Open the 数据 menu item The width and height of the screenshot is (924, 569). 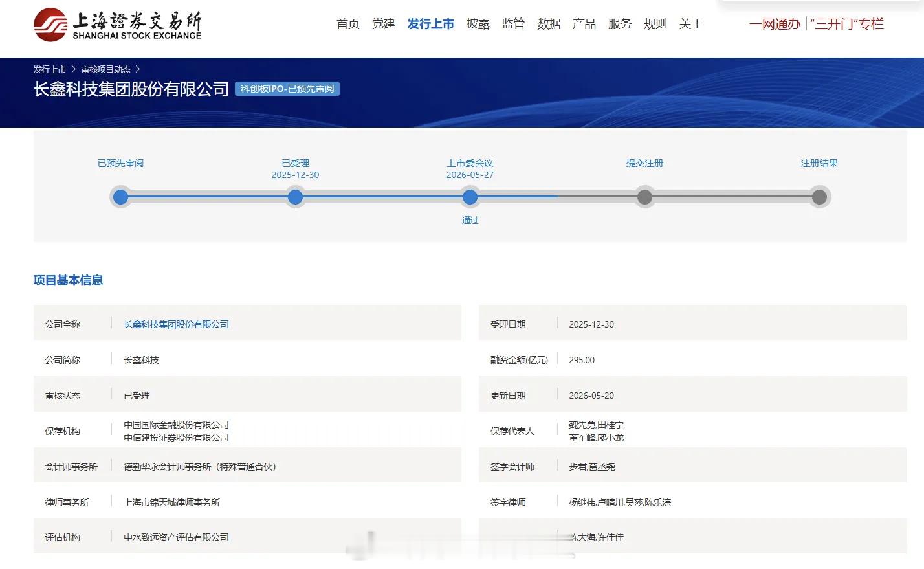[x=549, y=24]
